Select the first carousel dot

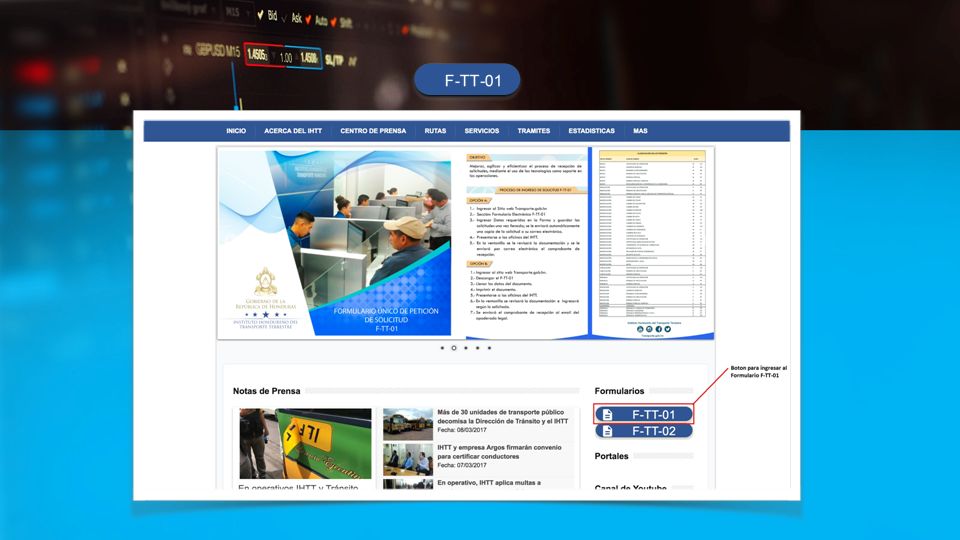(442, 348)
